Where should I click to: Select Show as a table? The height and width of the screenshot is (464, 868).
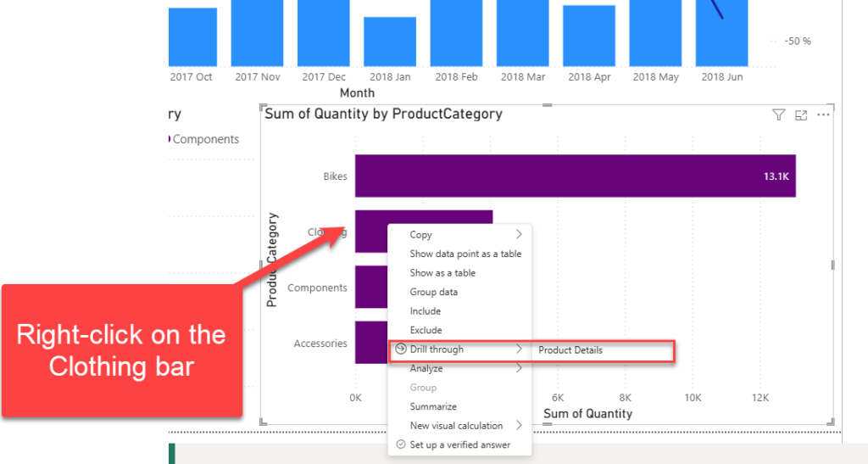[x=442, y=273]
